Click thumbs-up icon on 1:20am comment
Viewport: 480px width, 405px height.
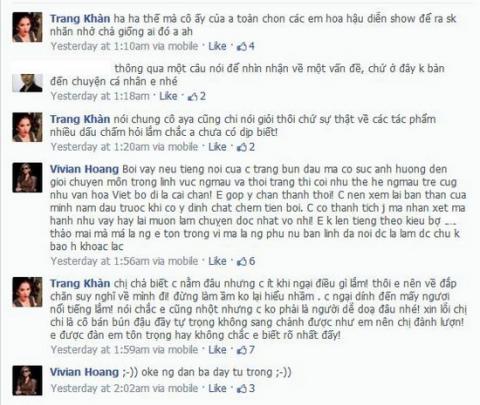(x=242, y=147)
